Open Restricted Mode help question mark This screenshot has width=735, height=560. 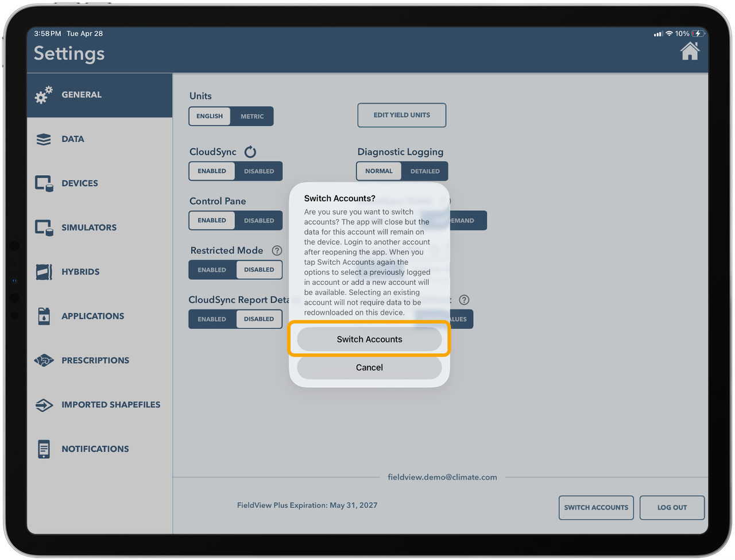pyautogui.click(x=277, y=250)
